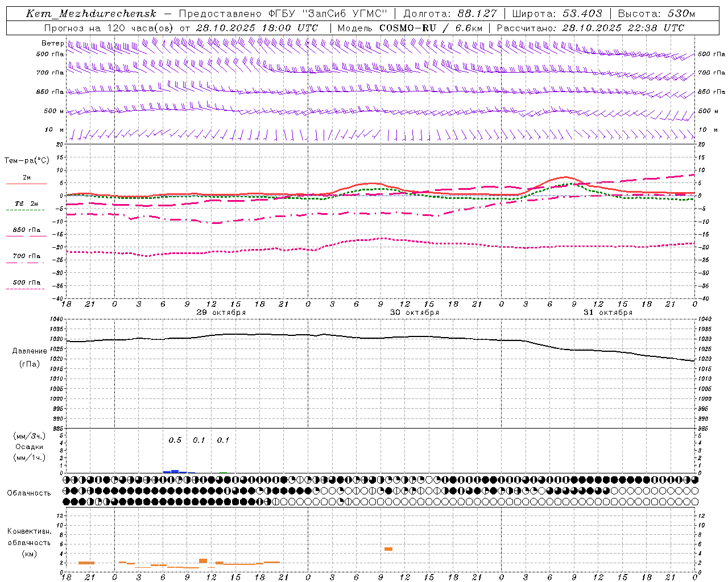728x582 pixels.
Task: Click the (гПа) pressure unit label
Action: point(30,364)
